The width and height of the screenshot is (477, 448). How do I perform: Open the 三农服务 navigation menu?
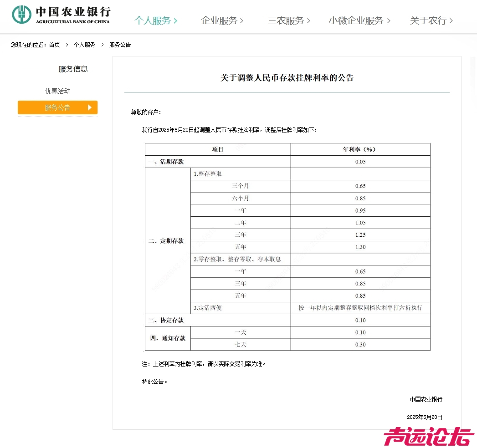(289, 20)
